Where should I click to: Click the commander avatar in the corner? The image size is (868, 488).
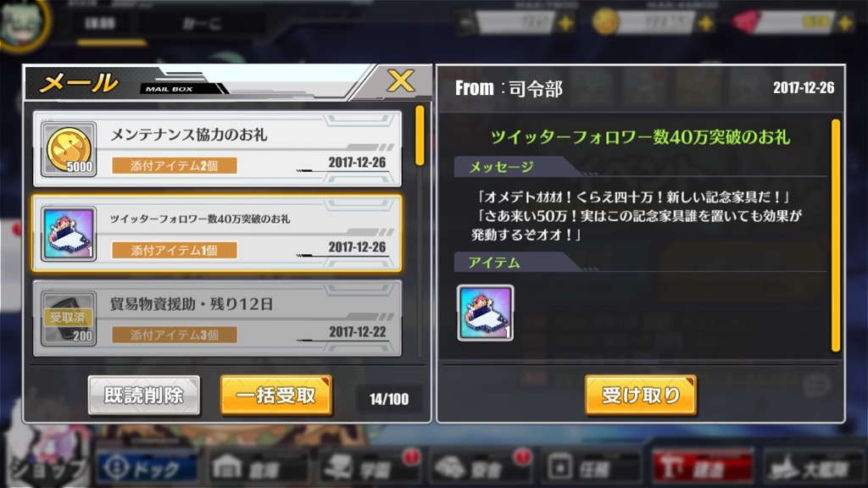click(23, 23)
